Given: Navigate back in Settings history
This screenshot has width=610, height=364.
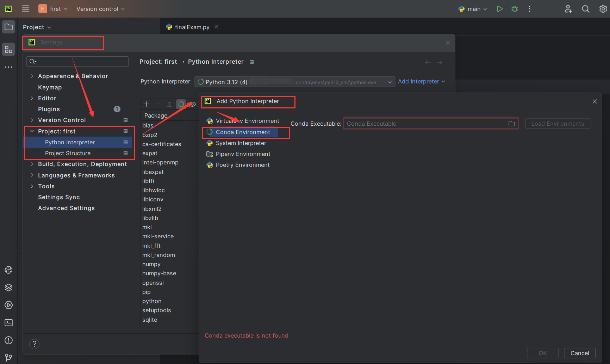Looking at the screenshot, I should 428,62.
